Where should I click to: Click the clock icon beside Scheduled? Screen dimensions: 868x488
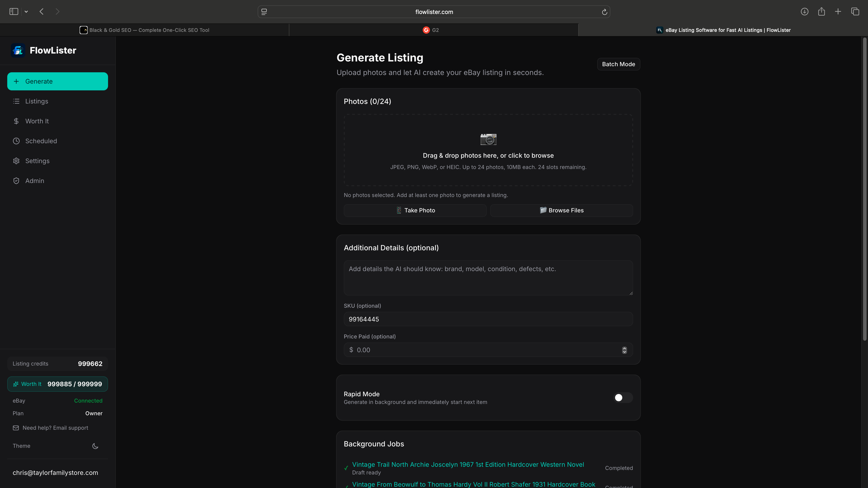[x=16, y=141]
